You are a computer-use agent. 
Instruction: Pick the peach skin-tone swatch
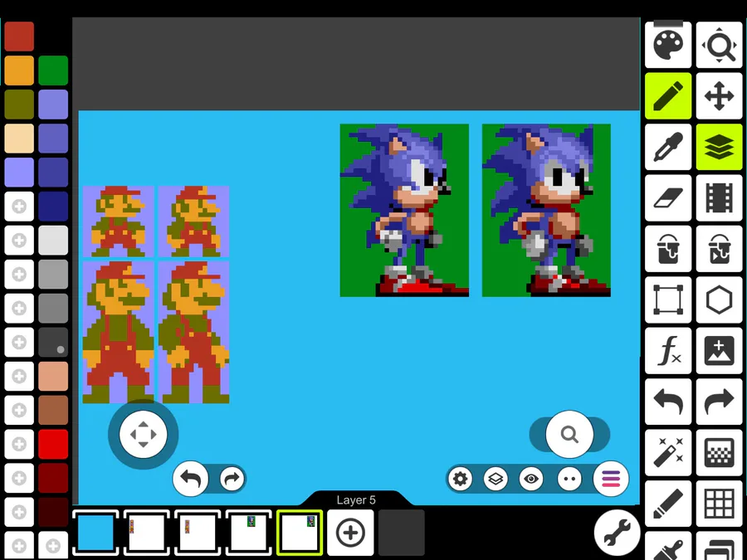tap(53, 376)
